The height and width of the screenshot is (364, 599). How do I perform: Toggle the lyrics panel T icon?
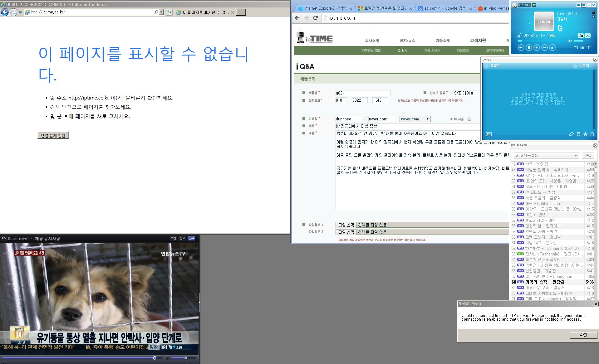589,47
